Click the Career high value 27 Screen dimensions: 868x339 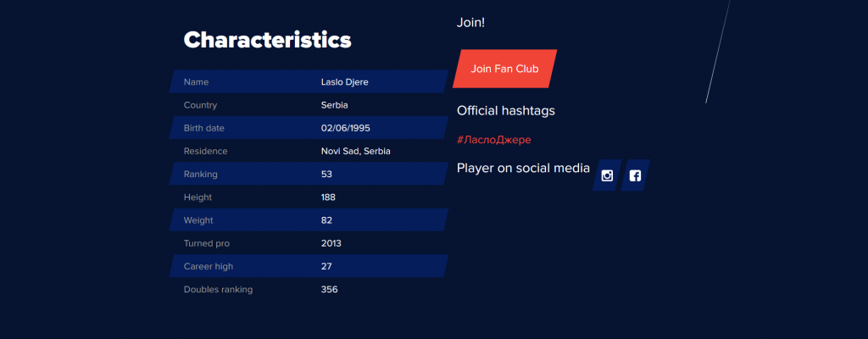(x=326, y=266)
